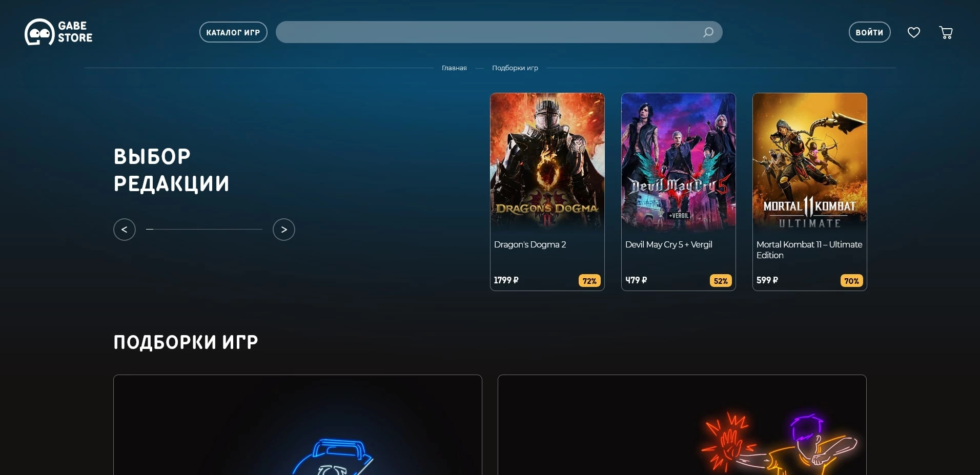This screenshot has width=980, height=475.
Task: Open the Каталог игр menu
Action: coord(233,32)
